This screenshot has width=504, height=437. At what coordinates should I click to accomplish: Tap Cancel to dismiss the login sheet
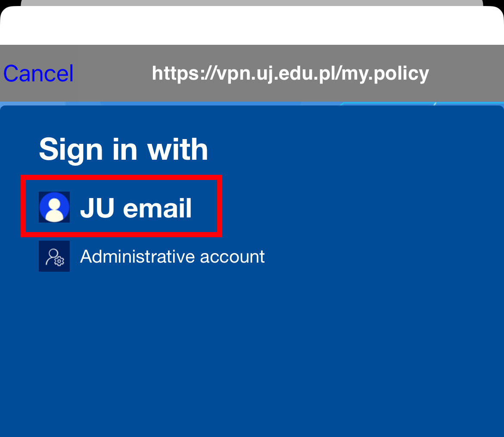tap(38, 73)
